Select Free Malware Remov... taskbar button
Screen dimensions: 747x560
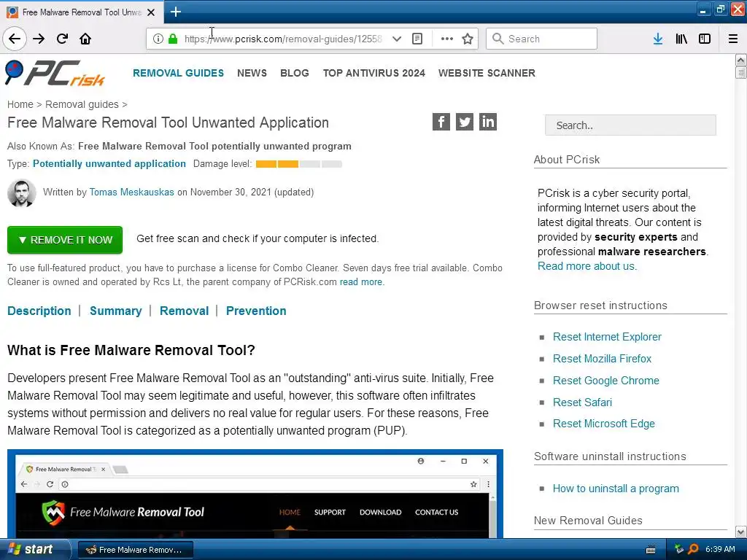135,550
